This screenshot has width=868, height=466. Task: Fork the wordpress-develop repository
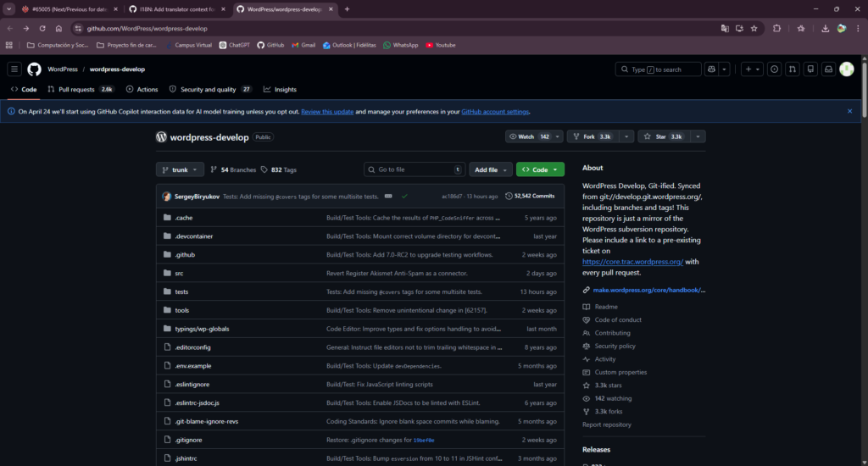(x=593, y=136)
